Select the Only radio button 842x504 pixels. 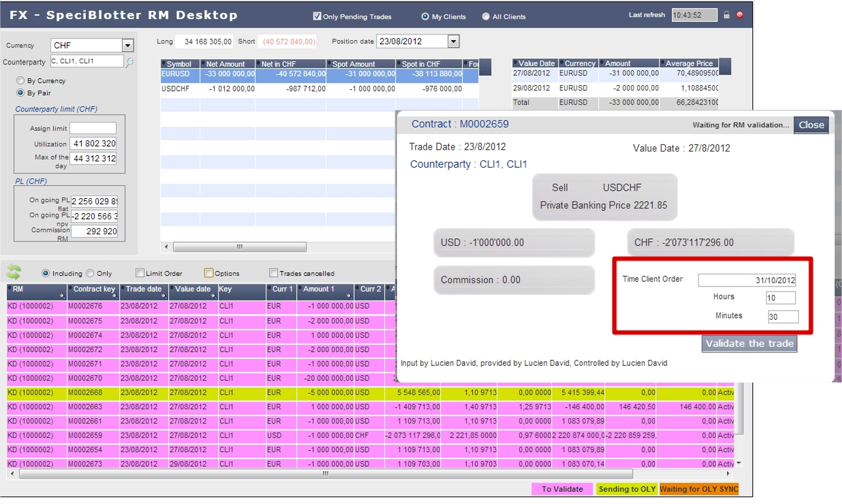pyautogui.click(x=90, y=273)
